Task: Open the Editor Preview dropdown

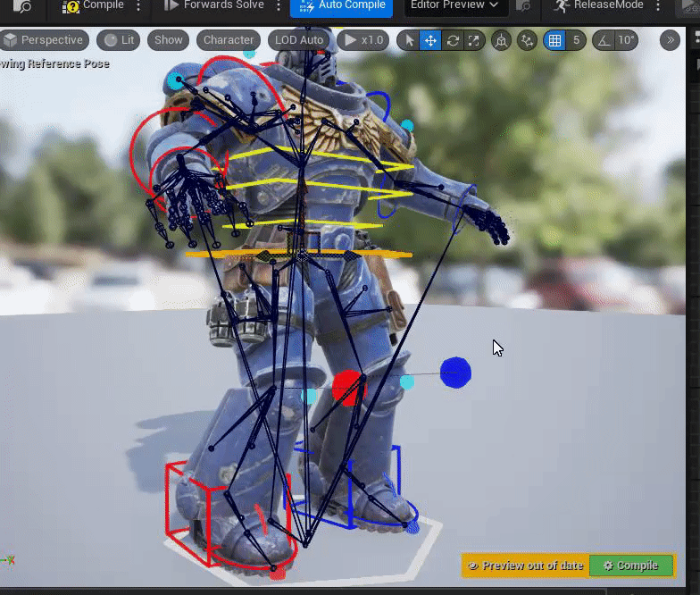Action: (x=454, y=6)
